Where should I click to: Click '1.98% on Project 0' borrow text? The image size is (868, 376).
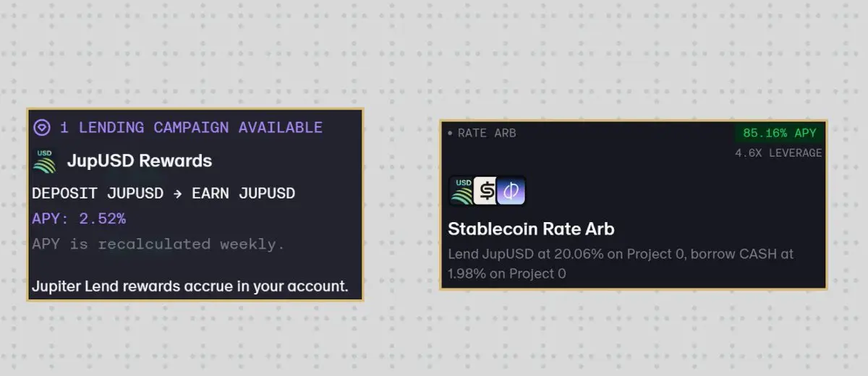(x=506, y=274)
